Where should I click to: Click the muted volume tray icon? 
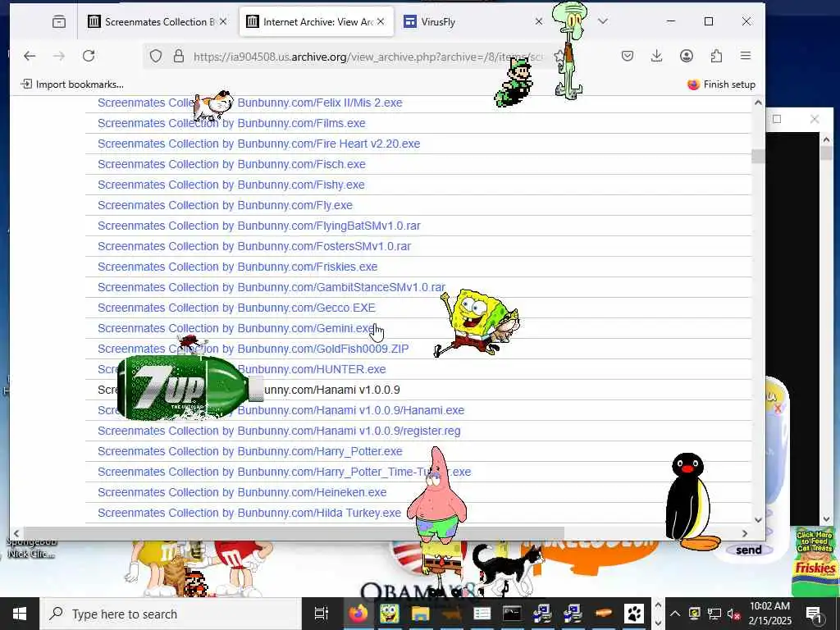[x=733, y=614]
